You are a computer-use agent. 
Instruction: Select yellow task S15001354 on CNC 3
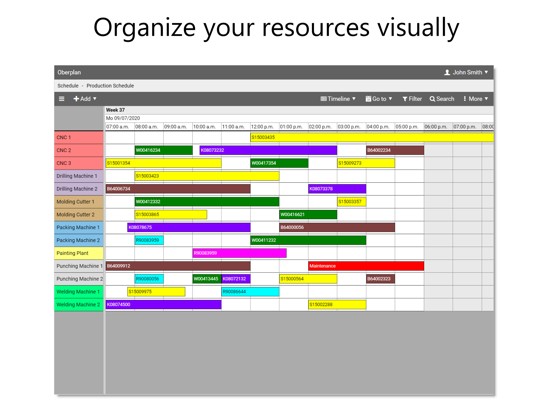[x=163, y=163]
